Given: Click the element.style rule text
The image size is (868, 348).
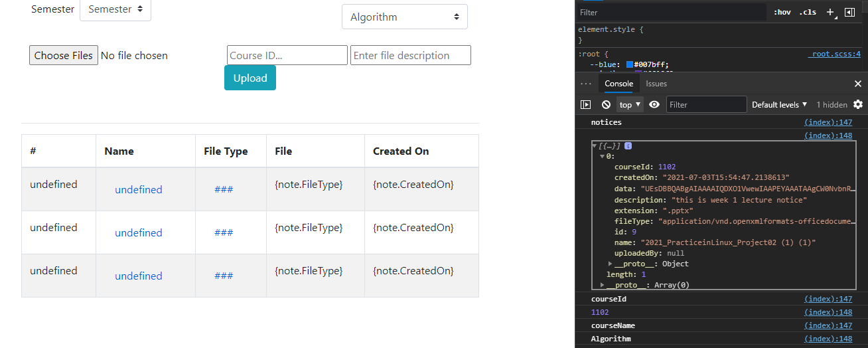Looking at the screenshot, I should (x=611, y=29).
